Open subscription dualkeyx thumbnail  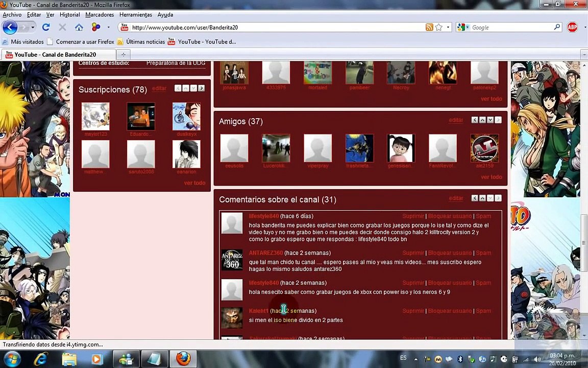click(x=186, y=117)
